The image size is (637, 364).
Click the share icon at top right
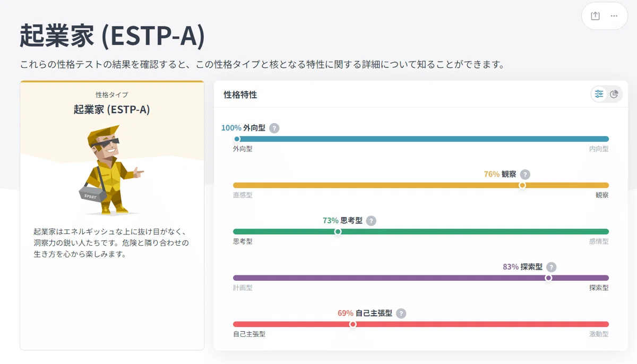pyautogui.click(x=595, y=16)
